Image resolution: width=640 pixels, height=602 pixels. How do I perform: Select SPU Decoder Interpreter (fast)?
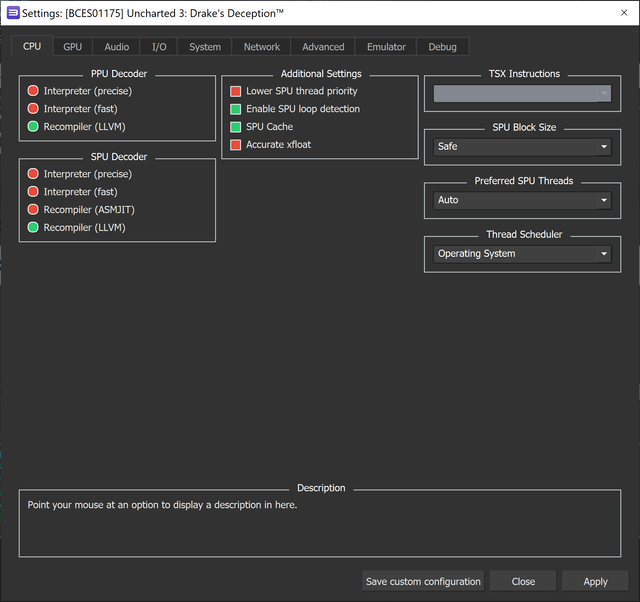(x=72, y=192)
